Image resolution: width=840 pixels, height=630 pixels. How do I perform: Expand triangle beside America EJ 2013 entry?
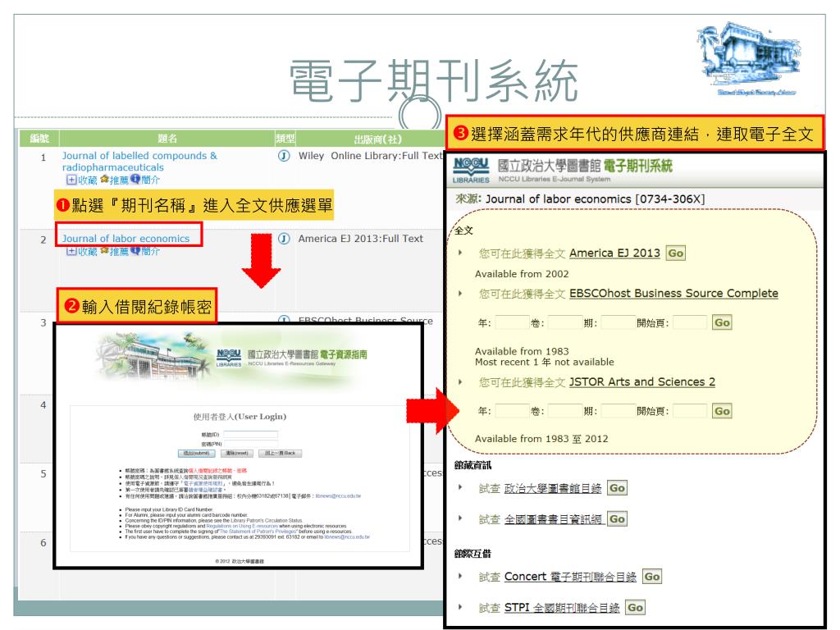[x=460, y=253]
